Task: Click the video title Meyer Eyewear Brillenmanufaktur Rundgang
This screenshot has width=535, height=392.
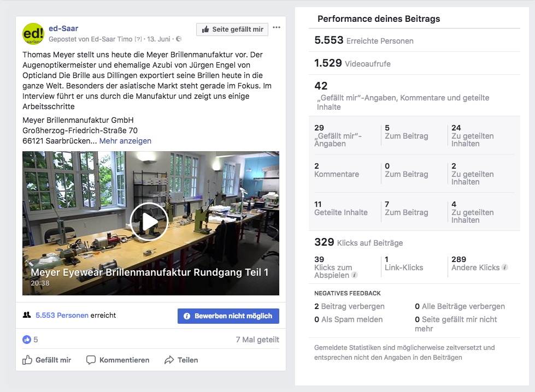Action: (149, 272)
